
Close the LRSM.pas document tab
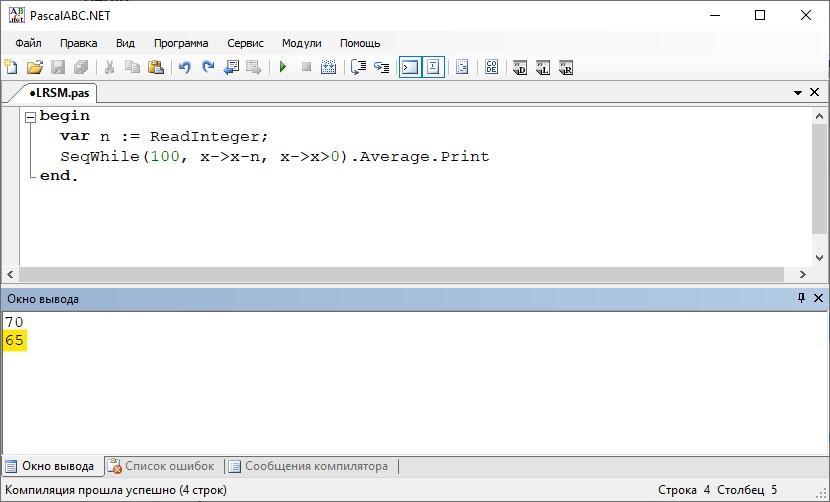coord(815,92)
